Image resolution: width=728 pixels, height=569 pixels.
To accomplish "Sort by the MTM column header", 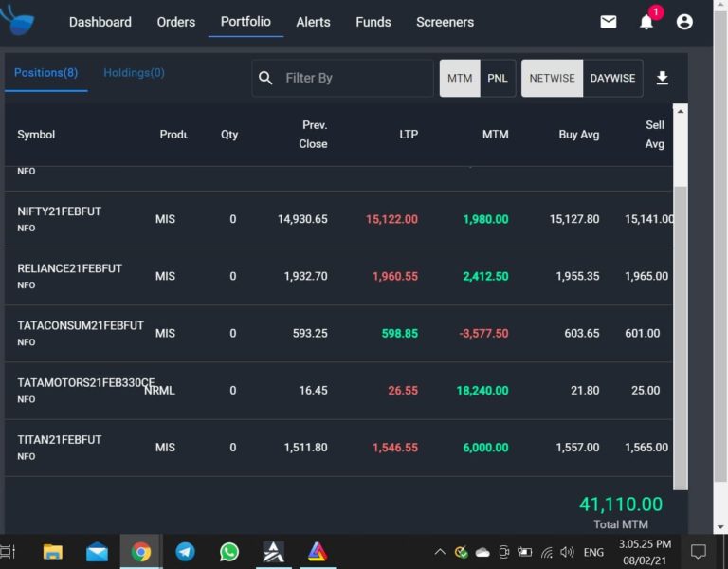I will [x=496, y=135].
